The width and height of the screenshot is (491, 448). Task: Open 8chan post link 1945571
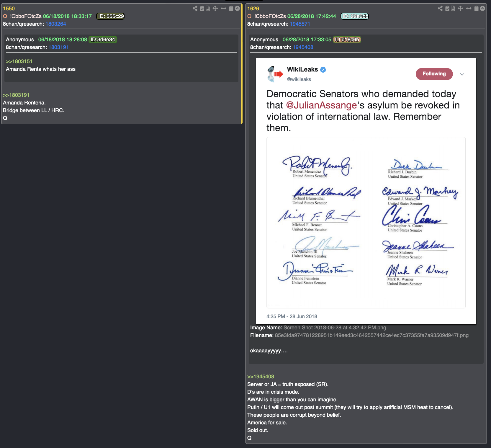[x=300, y=24]
